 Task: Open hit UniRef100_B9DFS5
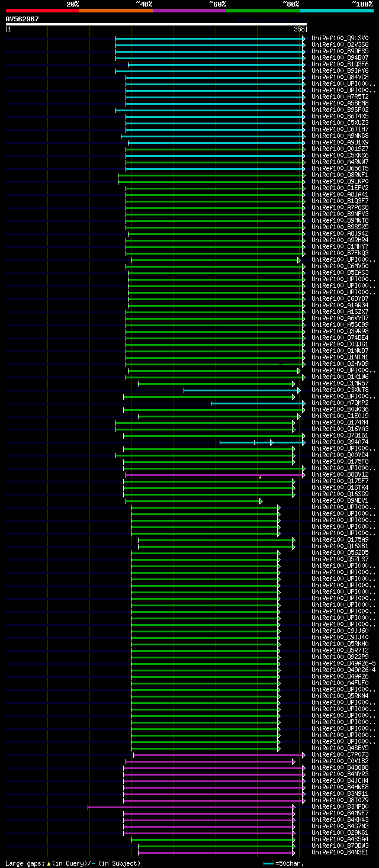click(x=340, y=52)
